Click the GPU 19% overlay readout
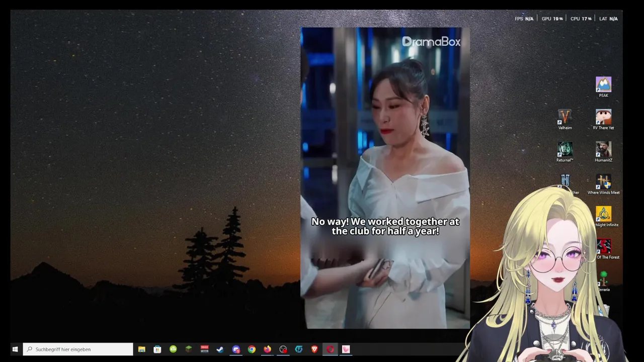Viewport: 644px width, 362px height. pos(552,19)
